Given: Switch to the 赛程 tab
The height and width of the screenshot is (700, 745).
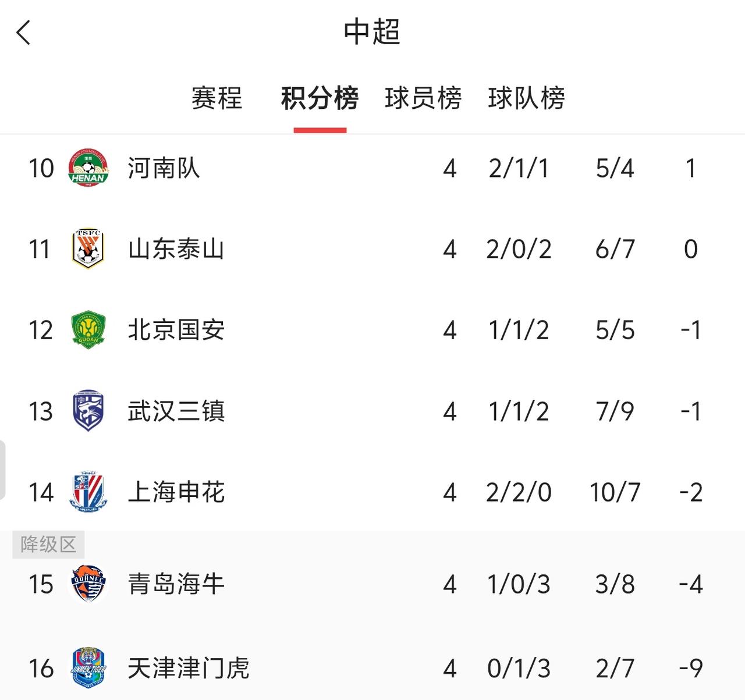Looking at the screenshot, I should (216, 99).
